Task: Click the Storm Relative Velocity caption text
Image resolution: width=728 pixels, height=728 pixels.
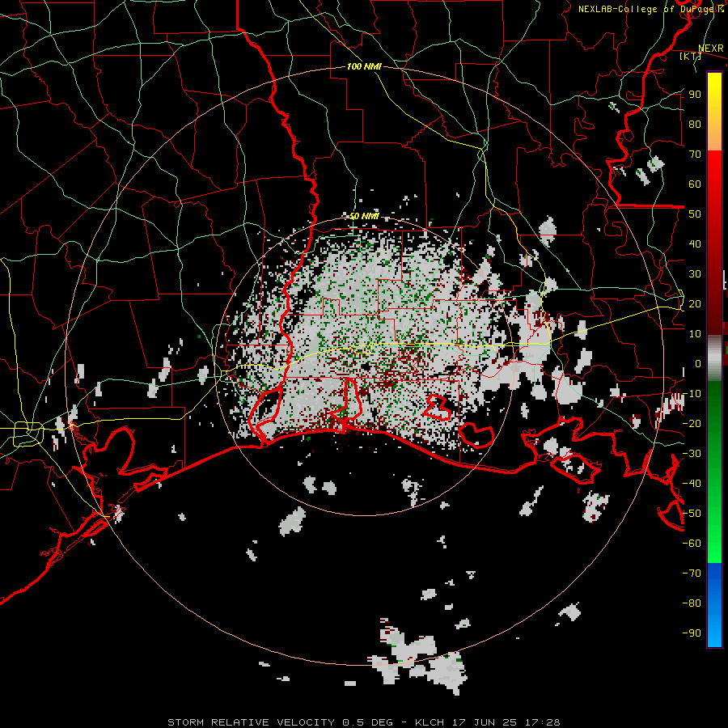Action: pos(363,722)
